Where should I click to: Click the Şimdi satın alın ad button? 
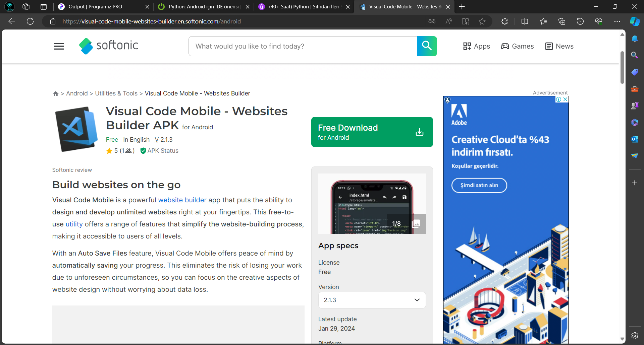(x=479, y=185)
